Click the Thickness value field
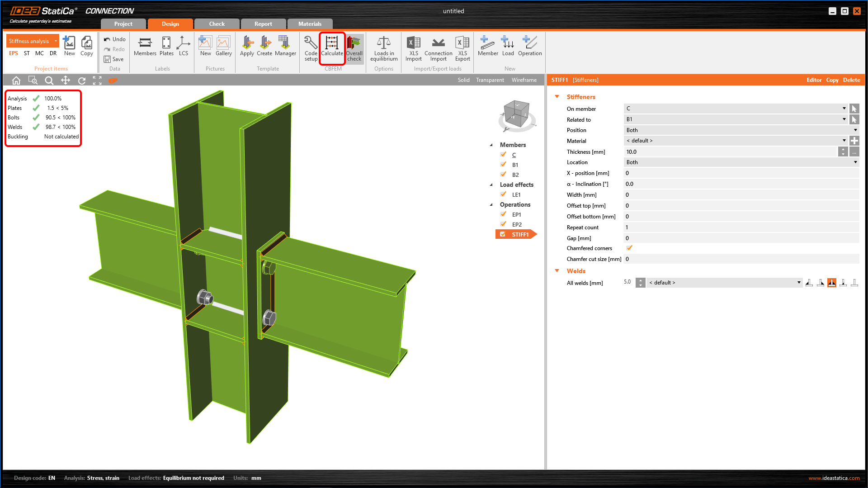The image size is (868, 488). [730, 152]
